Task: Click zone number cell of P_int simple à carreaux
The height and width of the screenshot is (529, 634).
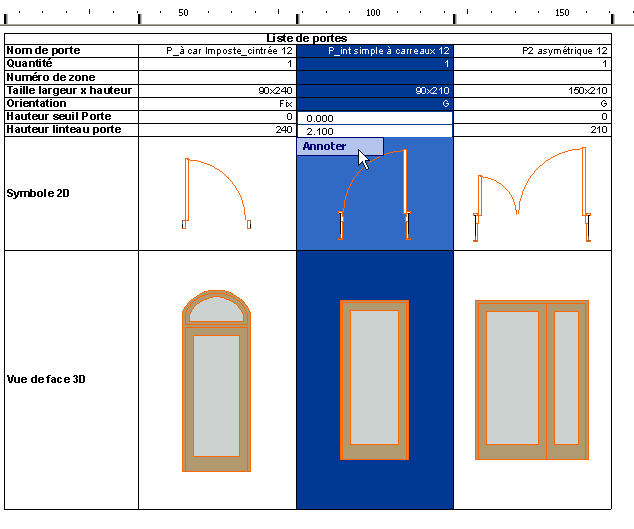Action: click(375, 77)
